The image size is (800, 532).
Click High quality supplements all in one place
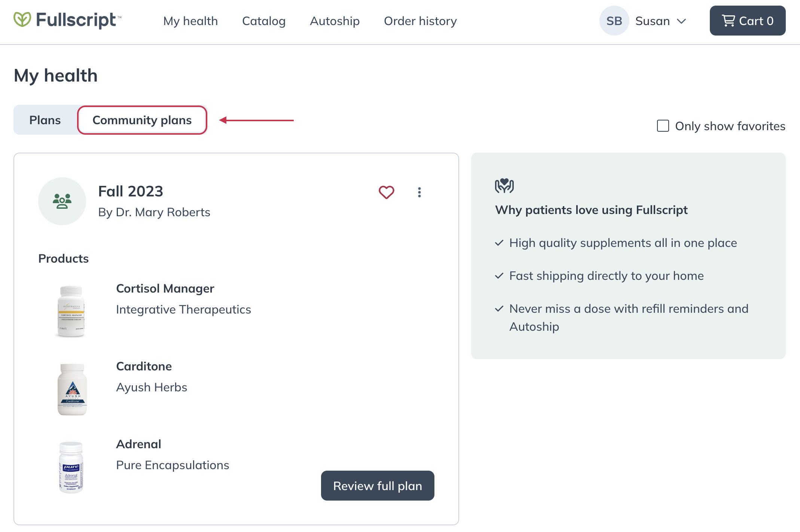623,243
